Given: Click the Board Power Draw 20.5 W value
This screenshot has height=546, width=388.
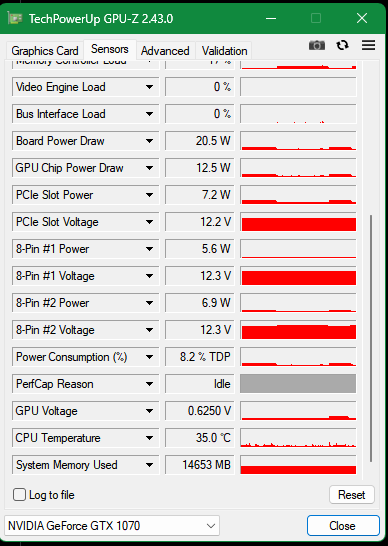Looking at the screenshot, I should (x=200, y=141).
